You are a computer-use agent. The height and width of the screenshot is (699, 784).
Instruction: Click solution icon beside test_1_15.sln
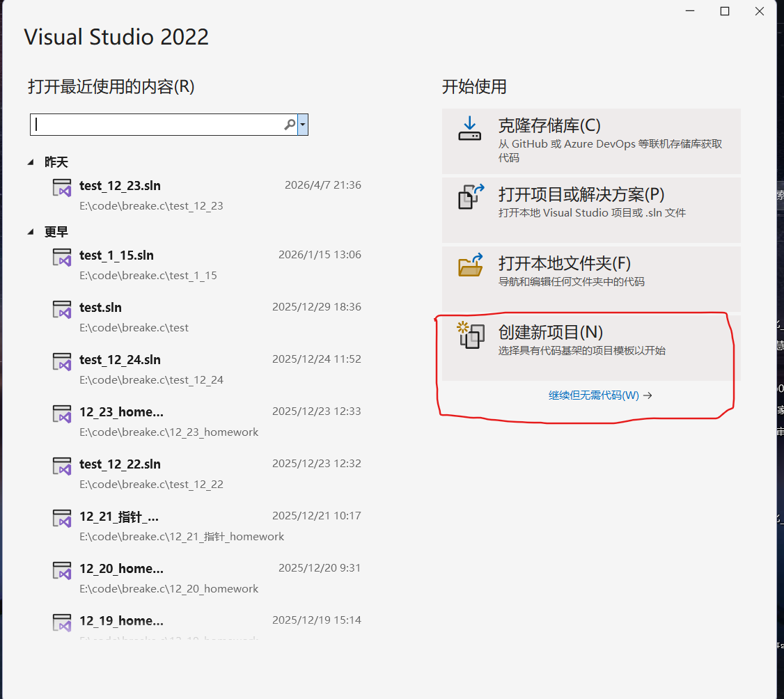coord(62,258)
